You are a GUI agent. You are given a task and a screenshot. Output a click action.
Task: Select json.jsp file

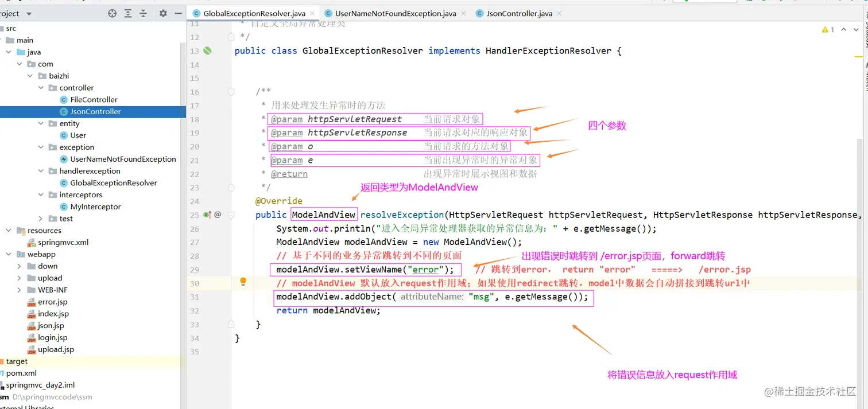point(51,326)
